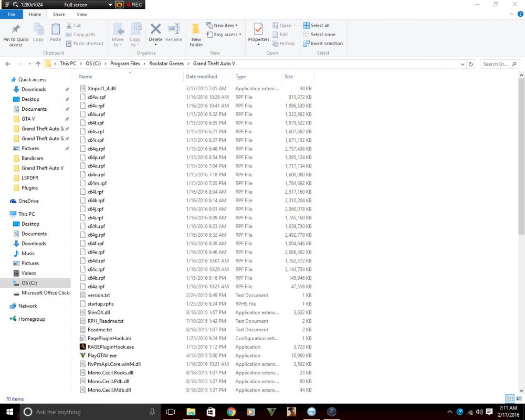Open the File menu tab
This screenshot has height=420, width=525.
pyautogui.click(x=12, y=14)
